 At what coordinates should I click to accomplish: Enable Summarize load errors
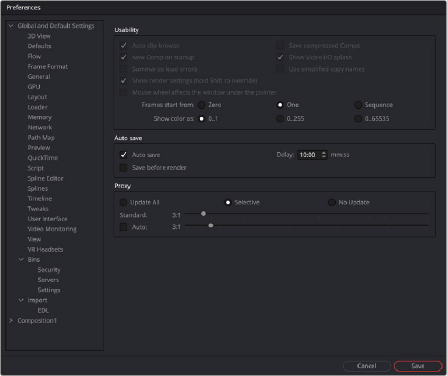point(124,69)
